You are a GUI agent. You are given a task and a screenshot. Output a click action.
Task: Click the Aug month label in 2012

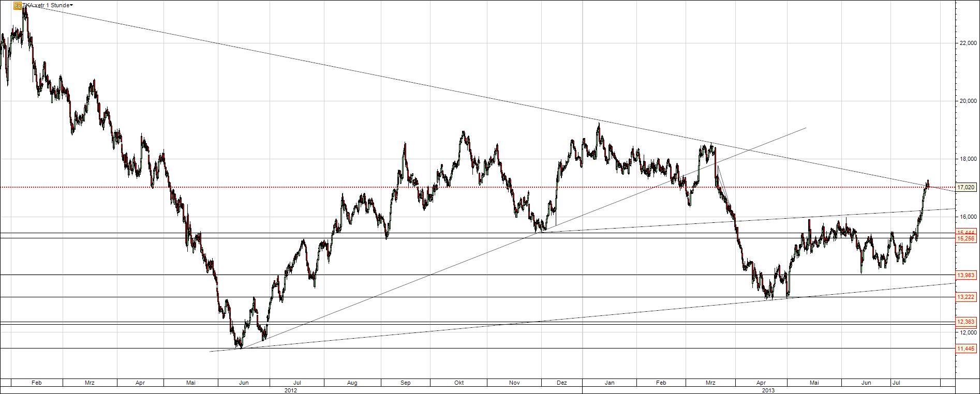tap(352, 383)
